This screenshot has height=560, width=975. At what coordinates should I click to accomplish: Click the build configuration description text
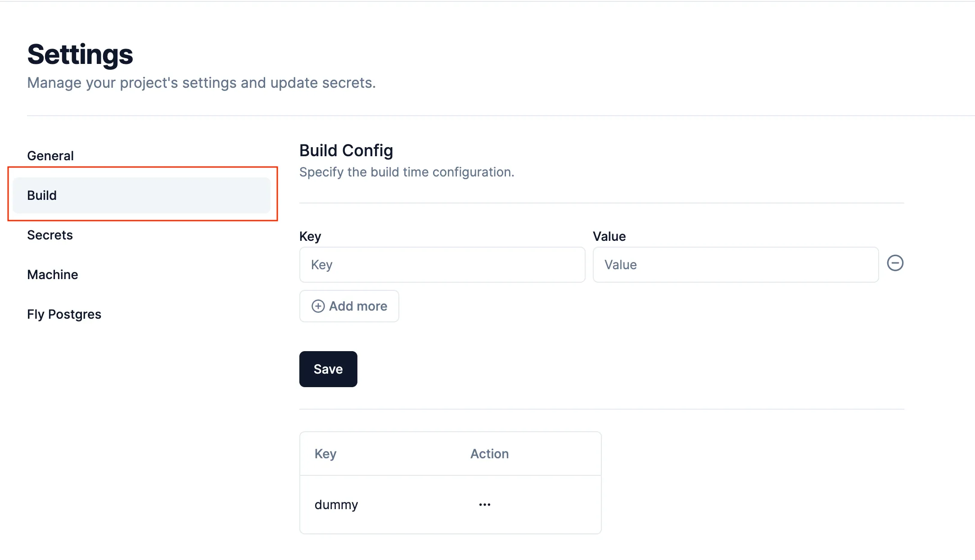406,172
